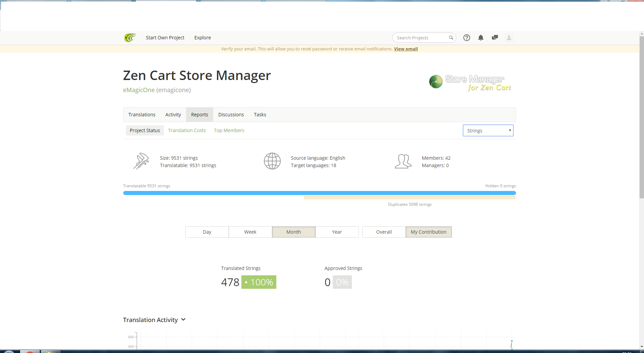Screen dimensions: 644x353
Task: Switch to My Contribution view
Action: pos(429,232)
